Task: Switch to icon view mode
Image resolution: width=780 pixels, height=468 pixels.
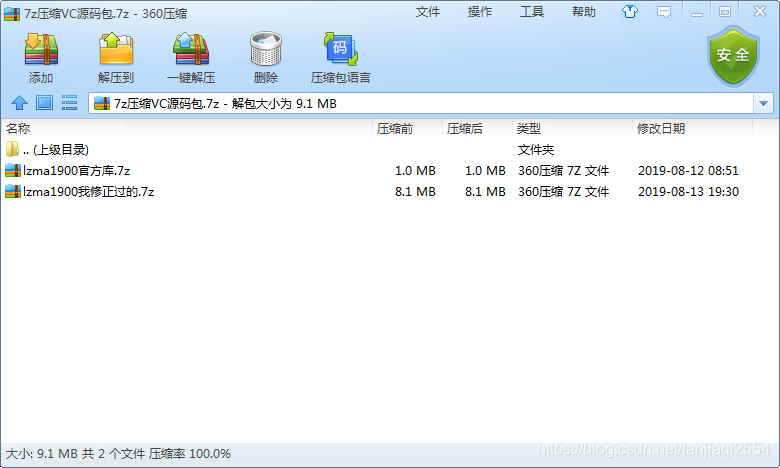Action: click(x=44, y=103)
